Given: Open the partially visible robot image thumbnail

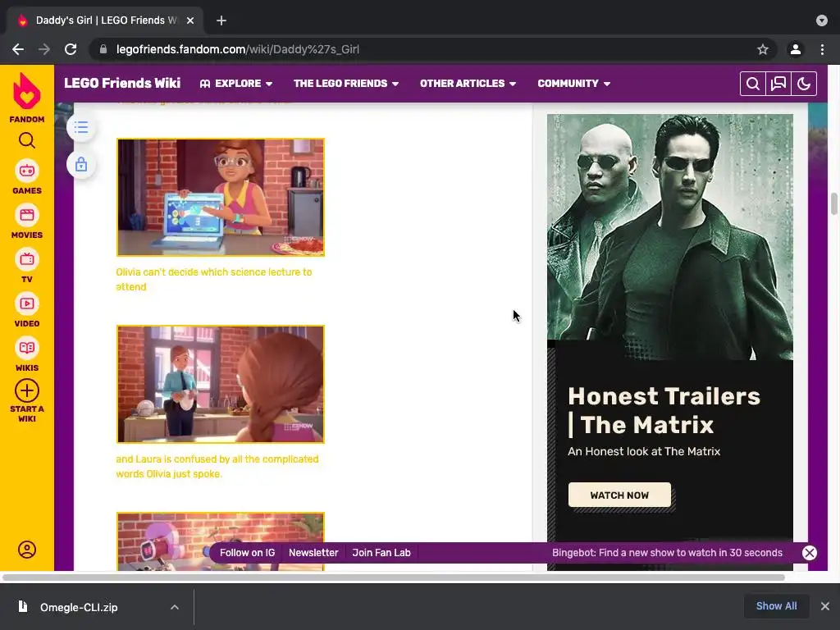Looking at the screenshot, I should (221, 541).
